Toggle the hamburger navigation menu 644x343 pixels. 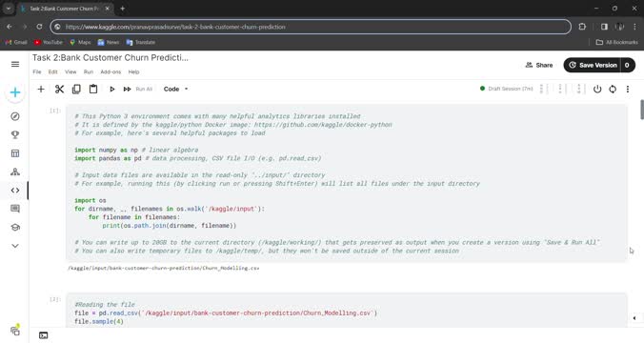(x=15, y=64)
